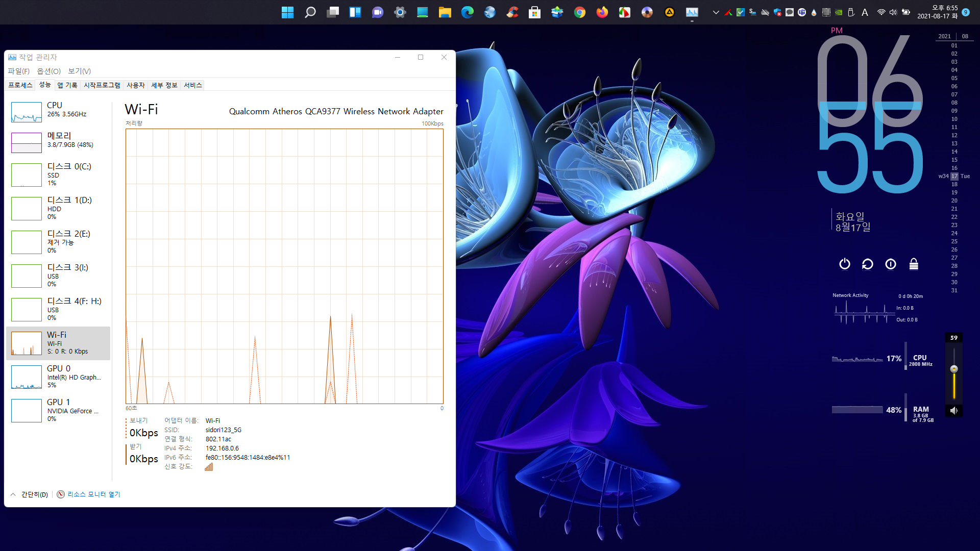The width and height of the screenshot is (980, 551).
Task: Open Settings gear in the taskbar
Action: (x=400, y=12)
